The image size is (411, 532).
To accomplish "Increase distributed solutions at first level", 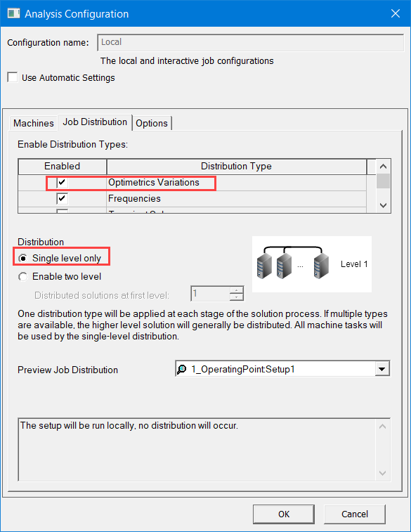I will [x=236, y=290].
